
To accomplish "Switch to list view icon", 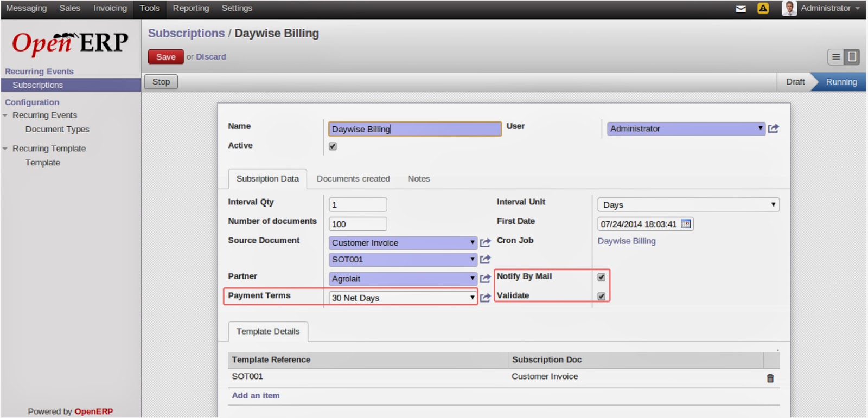I will 836,56.
